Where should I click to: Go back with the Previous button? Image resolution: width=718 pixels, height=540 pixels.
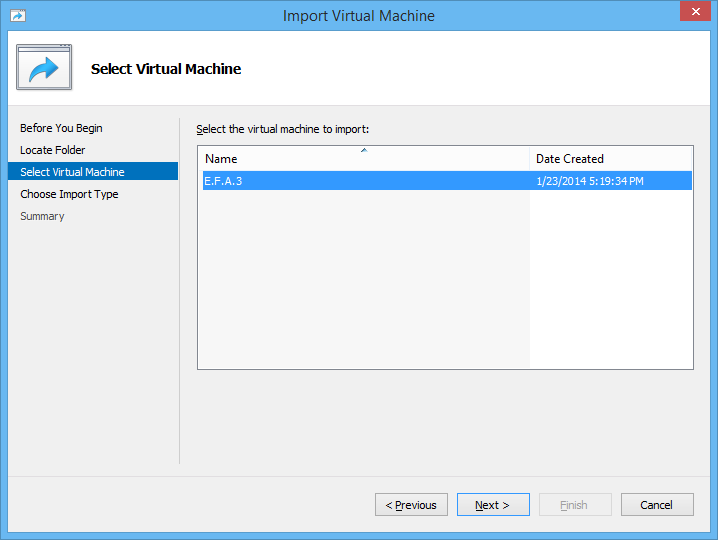pyautogui.click(x=411, y=505)
